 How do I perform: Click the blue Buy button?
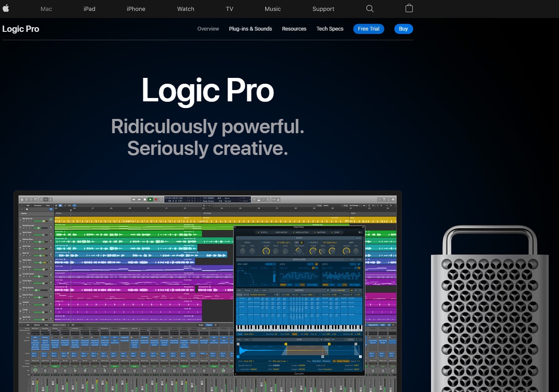pos(404,29)
